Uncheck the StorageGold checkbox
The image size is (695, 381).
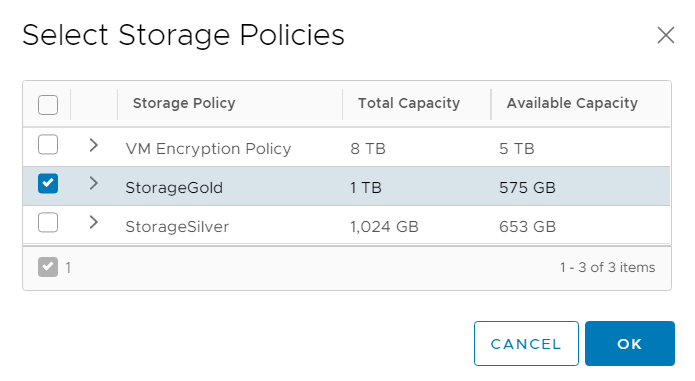click(48, 183)
